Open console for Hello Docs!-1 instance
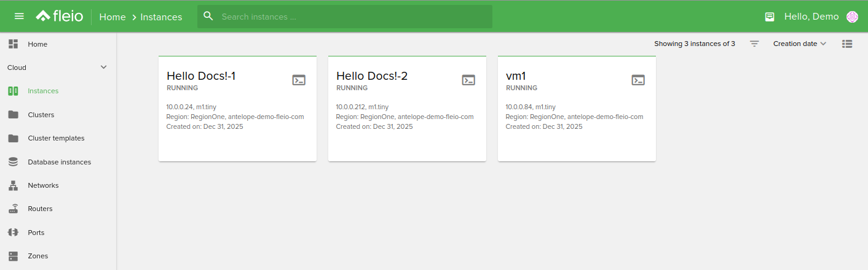The height and width of the screenshot is (270, 868). click(299, 80)
